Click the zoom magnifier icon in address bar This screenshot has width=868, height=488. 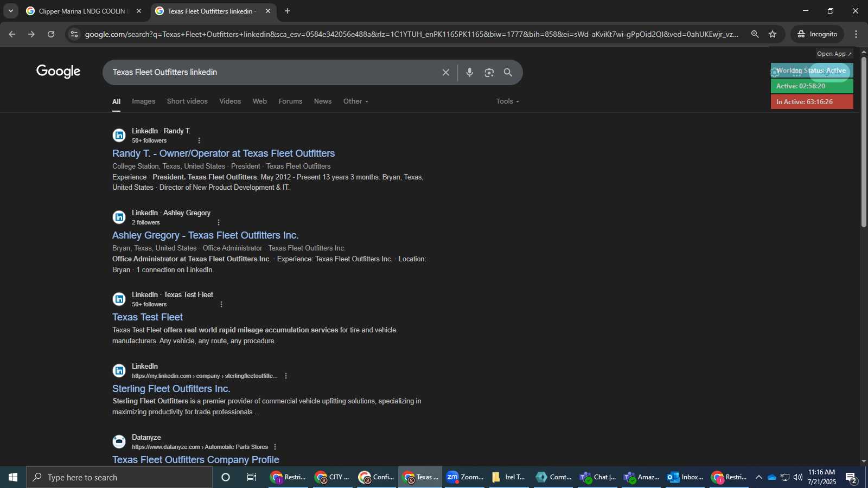click(x=755, y=34)
